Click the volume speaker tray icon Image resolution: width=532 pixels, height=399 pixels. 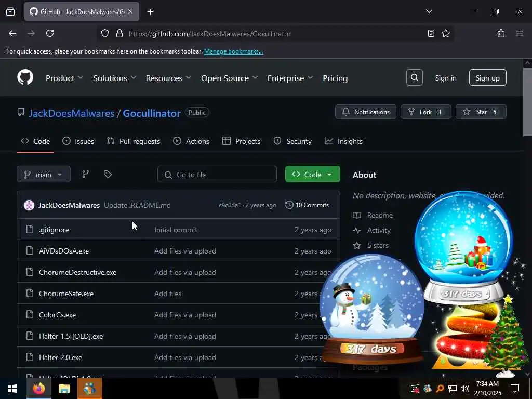465,389
